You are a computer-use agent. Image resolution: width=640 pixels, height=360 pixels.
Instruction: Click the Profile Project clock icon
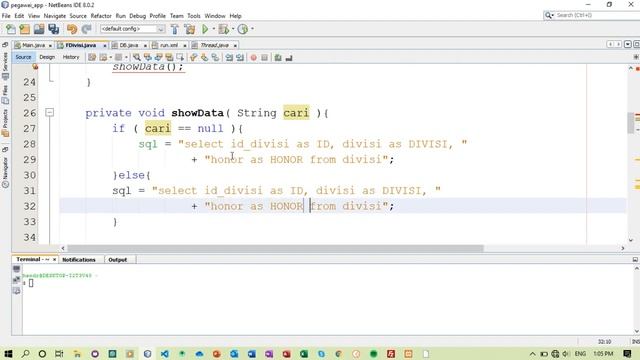[x=243, y=29]
